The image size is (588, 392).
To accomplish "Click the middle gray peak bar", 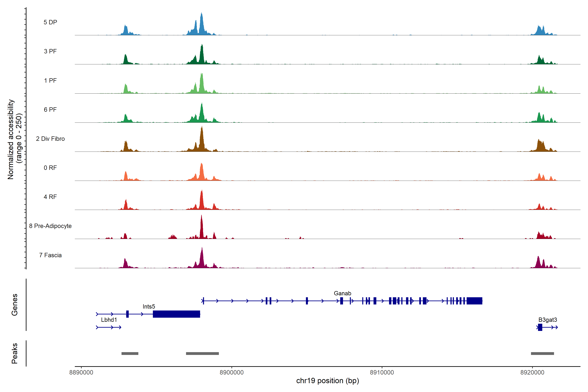I will pos(202,353).
